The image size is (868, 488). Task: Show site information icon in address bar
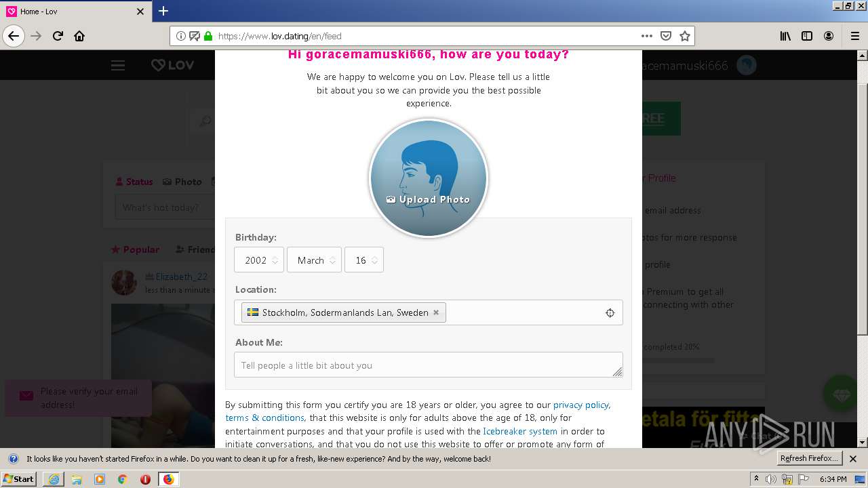point(181,36)
